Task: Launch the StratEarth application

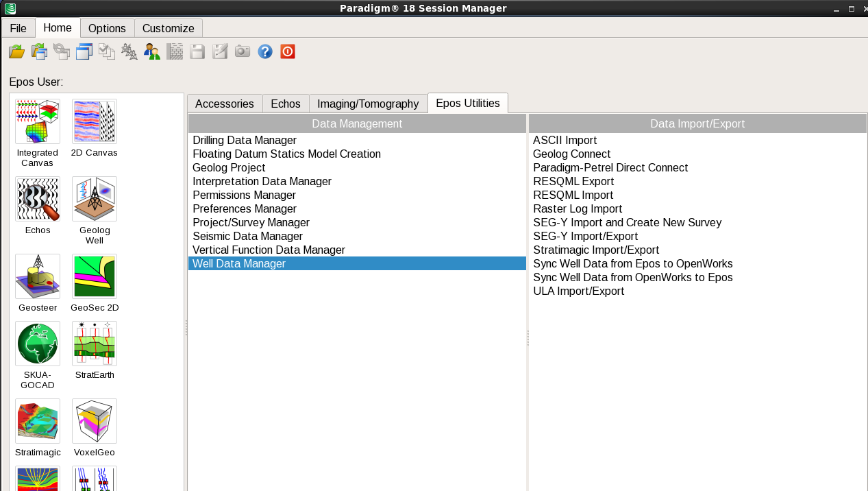Action: click(95, 344)
